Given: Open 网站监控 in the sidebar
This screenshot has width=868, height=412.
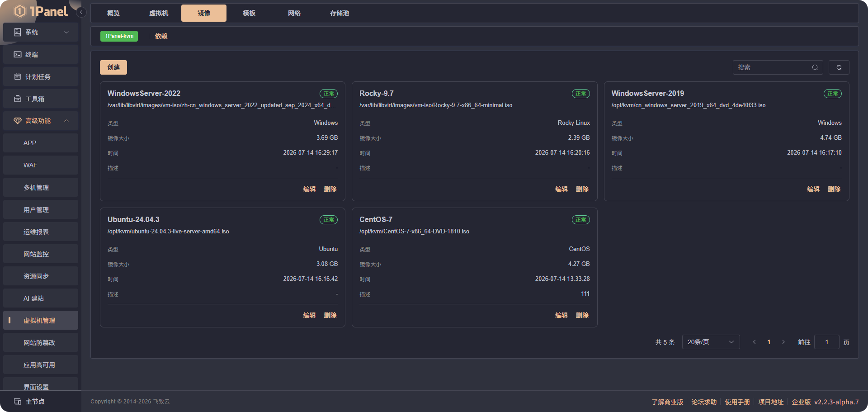Looking at the screenshot, I should pos(41,254).
